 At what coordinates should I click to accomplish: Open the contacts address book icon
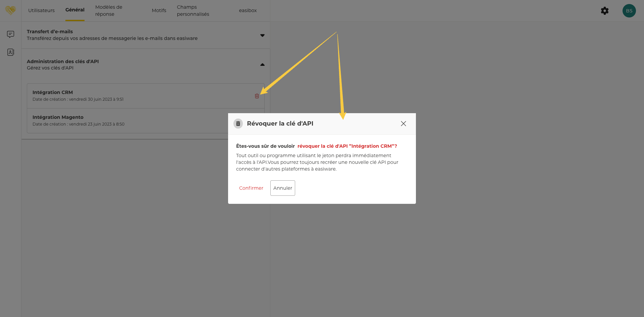(x=10, y=52)
